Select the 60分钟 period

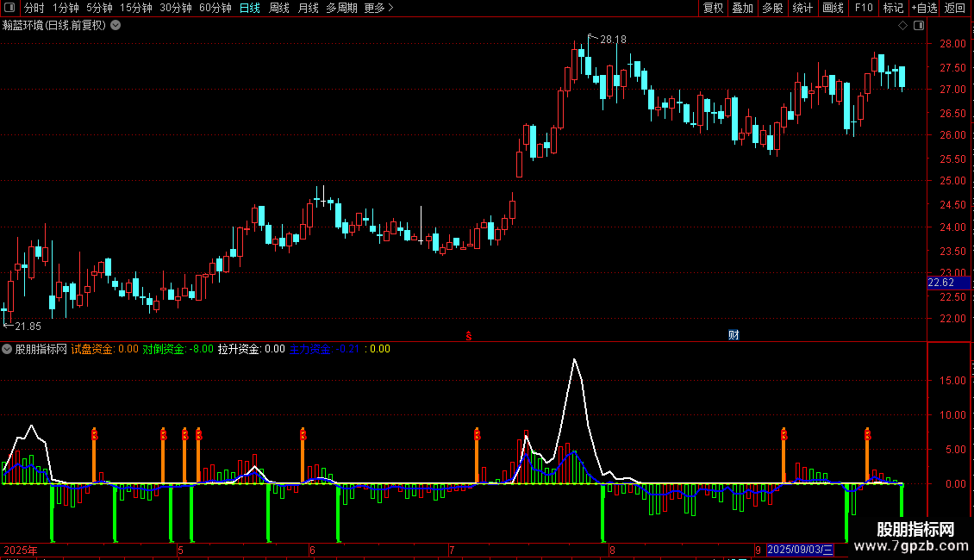coord(215,8)
